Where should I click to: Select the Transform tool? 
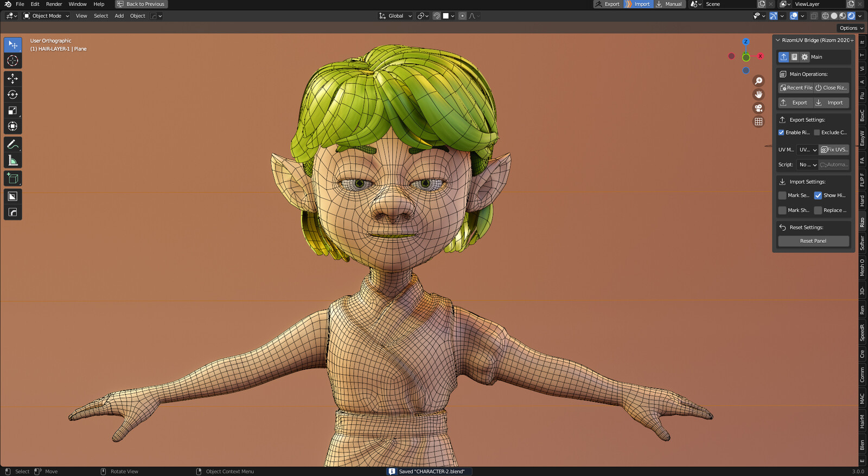(12, 126)
